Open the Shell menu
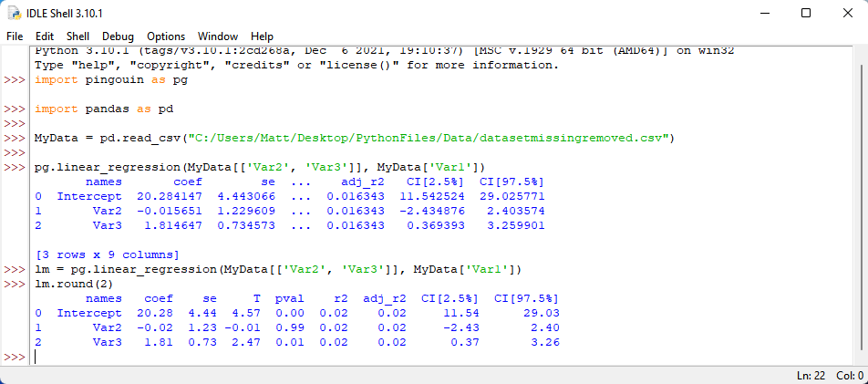 coord(77,36)
